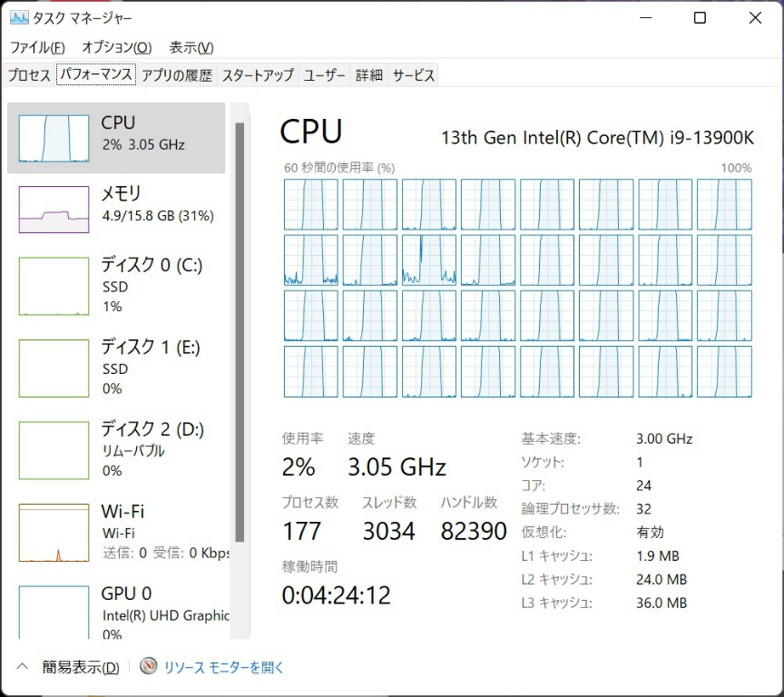Click the Resource Monitor icon

[x=149, y=667]
